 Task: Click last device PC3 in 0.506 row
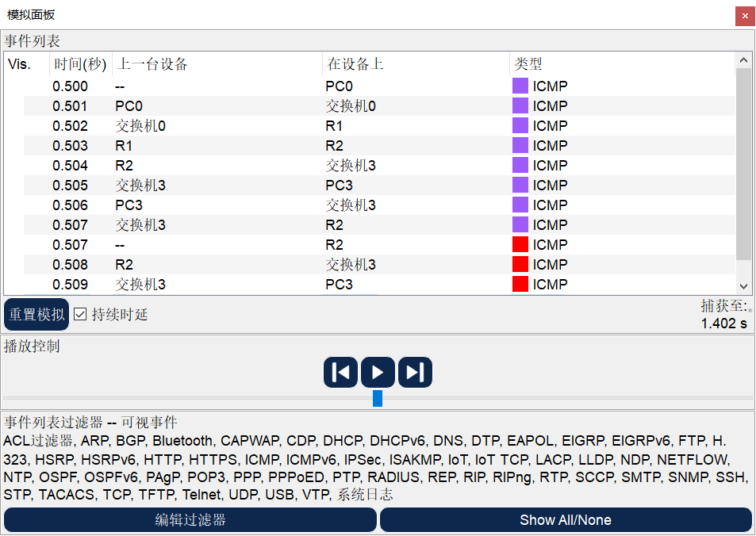(129, 205)
